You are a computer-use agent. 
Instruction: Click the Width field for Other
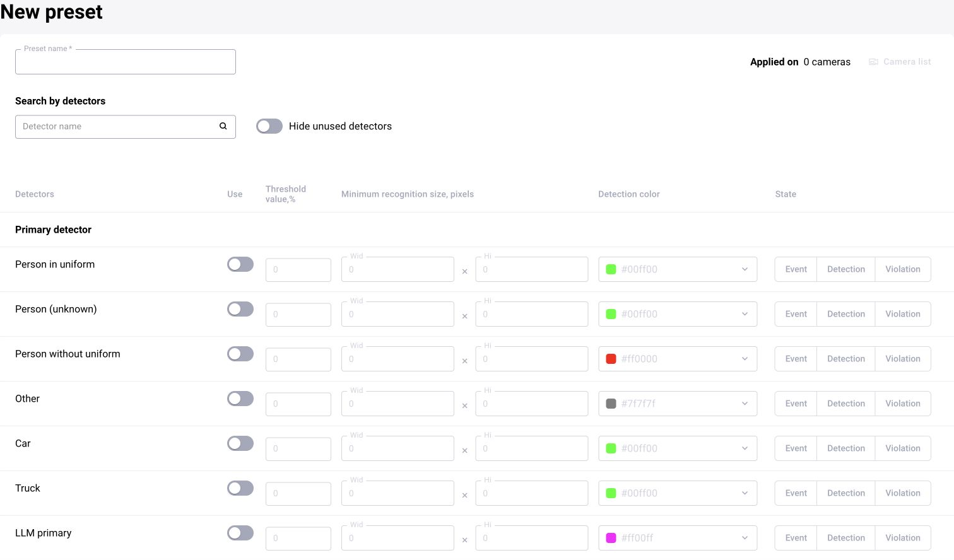[397, 404]
